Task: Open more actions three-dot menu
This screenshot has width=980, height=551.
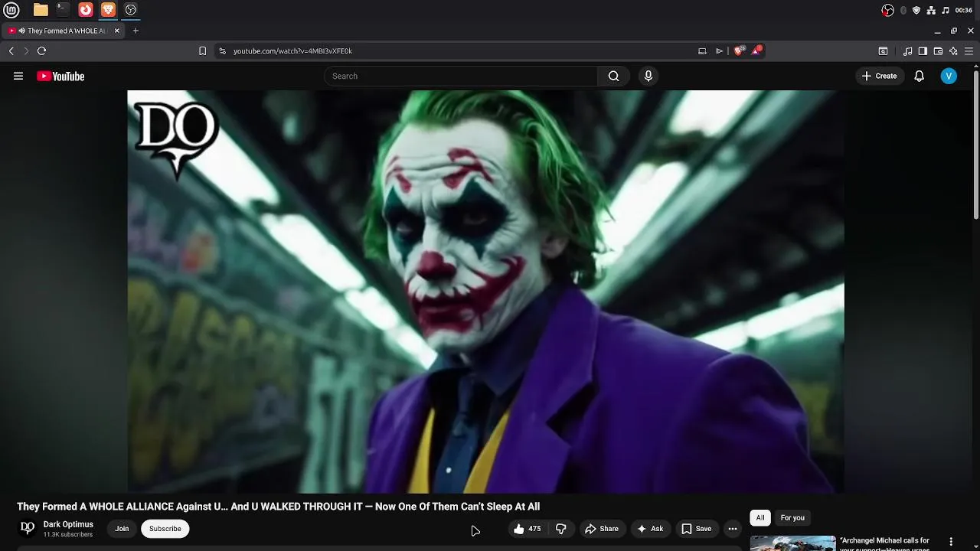Action: 733,529
